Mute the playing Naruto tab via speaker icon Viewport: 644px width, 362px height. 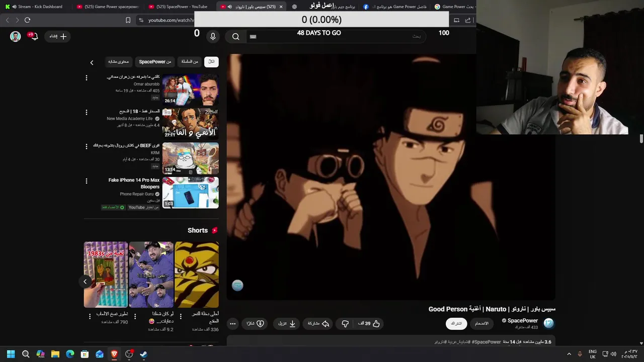click(230, 7)
